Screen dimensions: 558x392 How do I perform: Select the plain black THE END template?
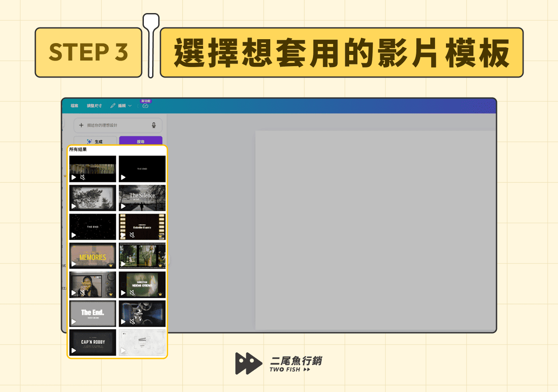tap(142, 169)
